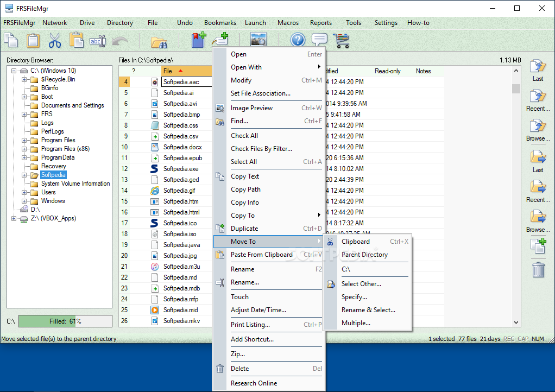Image resolution: width=555 pixels, height=392 pixels.
Task: Open the Macros menu
Action: (x=288, y=23)
